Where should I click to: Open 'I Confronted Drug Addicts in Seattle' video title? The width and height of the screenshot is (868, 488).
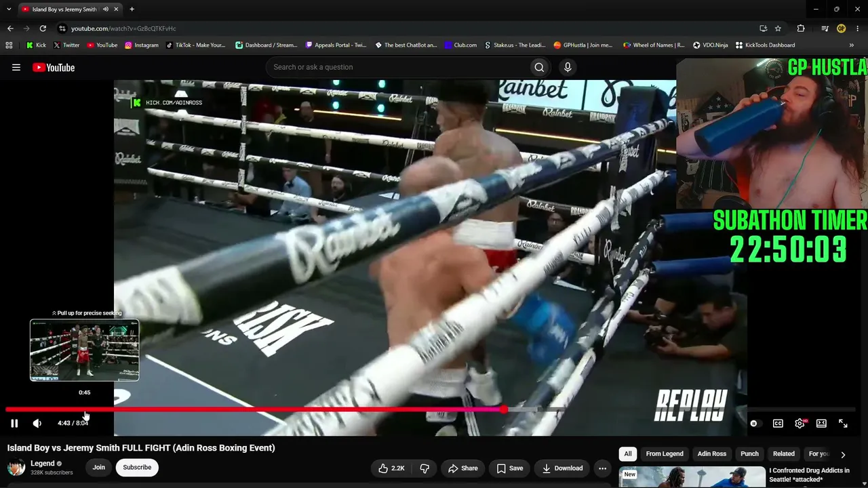[809, 474]
